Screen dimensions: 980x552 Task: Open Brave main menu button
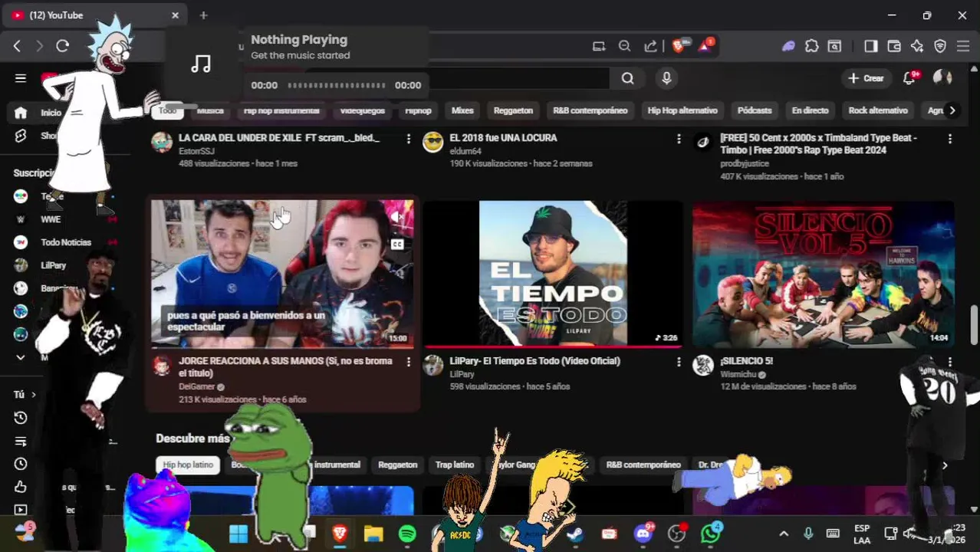click(x=963, y=46)
